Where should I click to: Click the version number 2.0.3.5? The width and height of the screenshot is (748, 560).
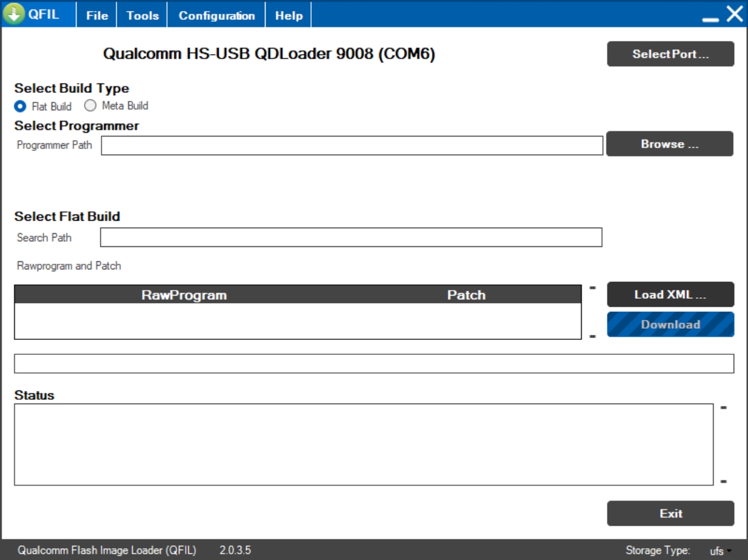coord(235,551)
